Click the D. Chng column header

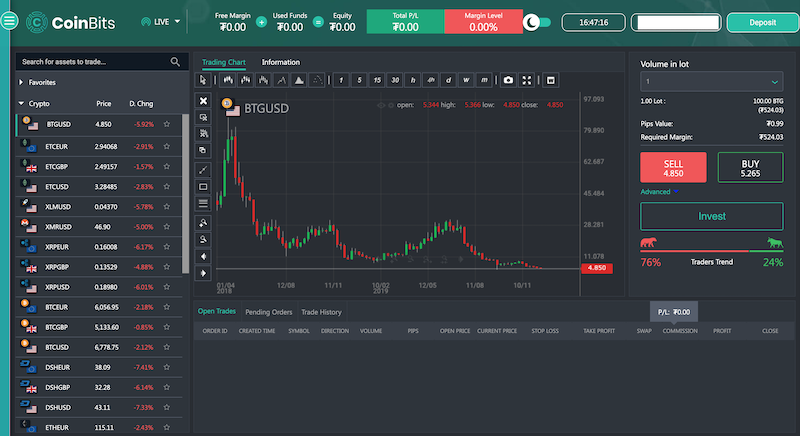[141, 104]
